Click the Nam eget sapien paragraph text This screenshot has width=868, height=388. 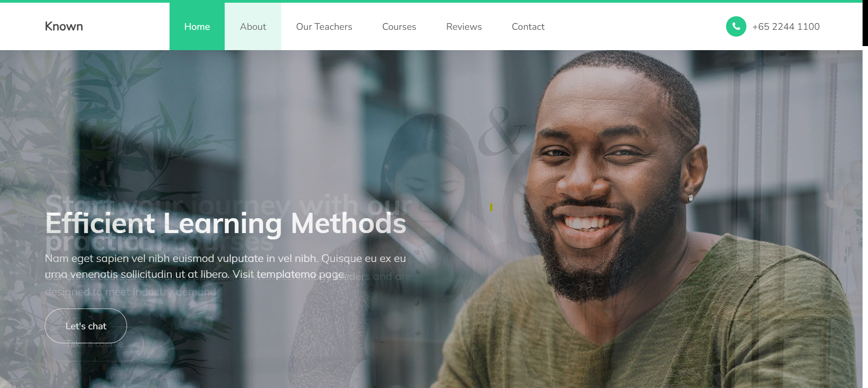(x=225, y=266)
